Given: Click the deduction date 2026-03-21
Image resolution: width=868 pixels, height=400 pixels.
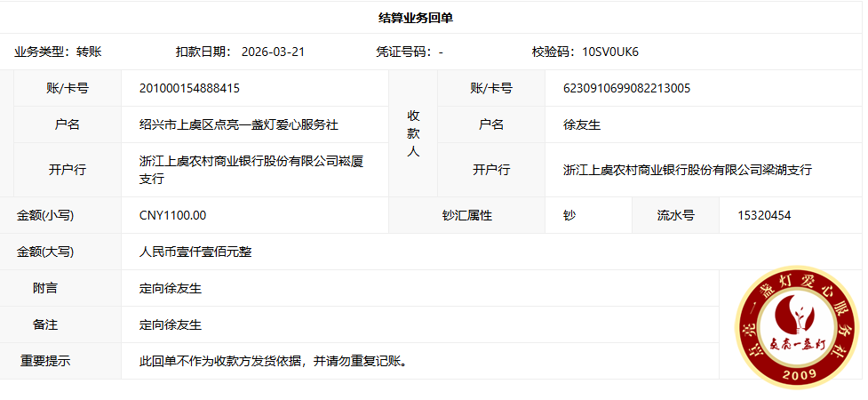Looking at the screenshot, I should [273, 52].
